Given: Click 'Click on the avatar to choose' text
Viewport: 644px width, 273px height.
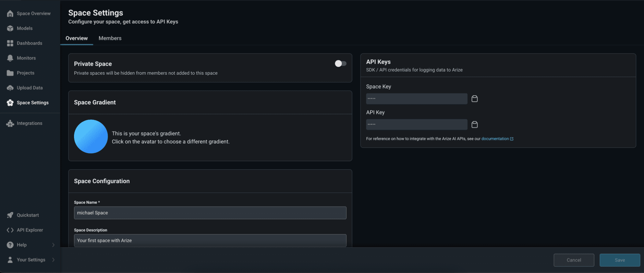Looking at the screenshot, I should 171,141.
